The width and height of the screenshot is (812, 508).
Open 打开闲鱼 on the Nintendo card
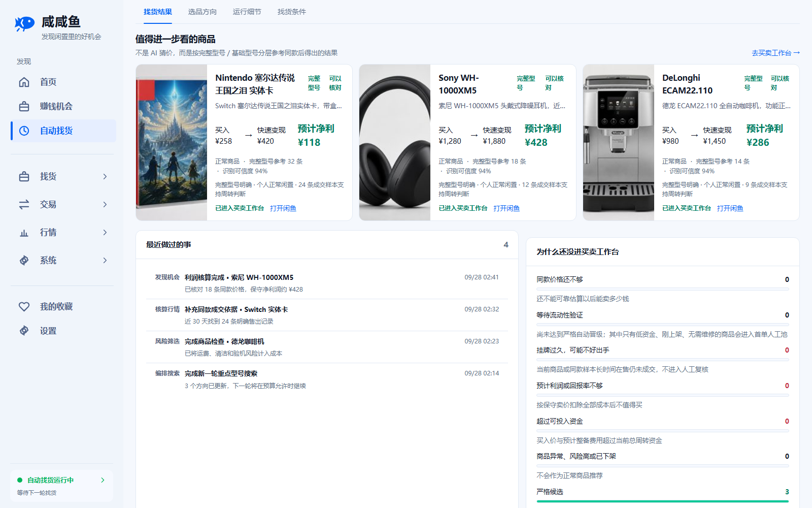(x=283, y=208)
